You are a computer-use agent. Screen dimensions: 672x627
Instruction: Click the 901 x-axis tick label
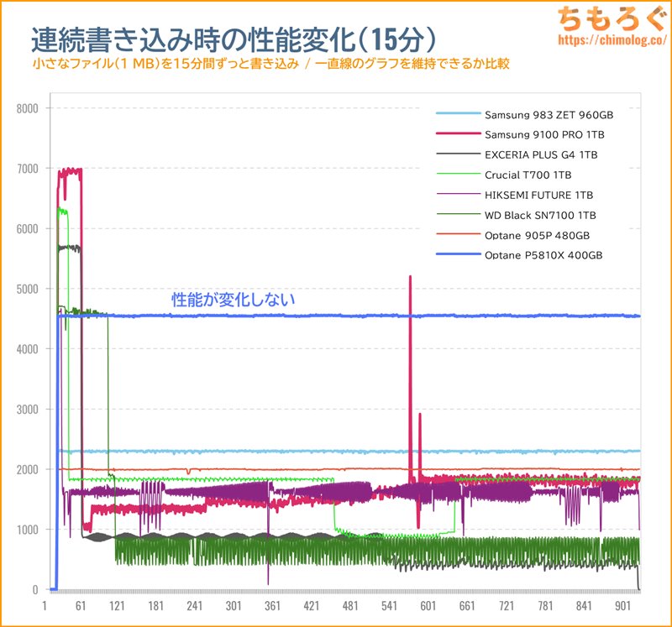622,605
